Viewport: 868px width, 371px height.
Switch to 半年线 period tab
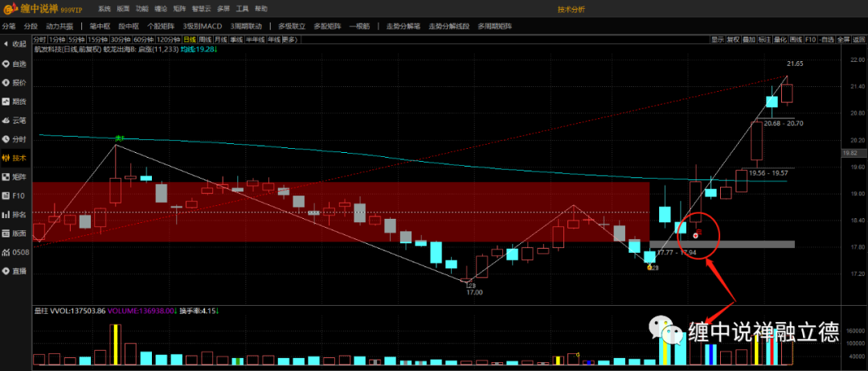(x=256, y=39)
